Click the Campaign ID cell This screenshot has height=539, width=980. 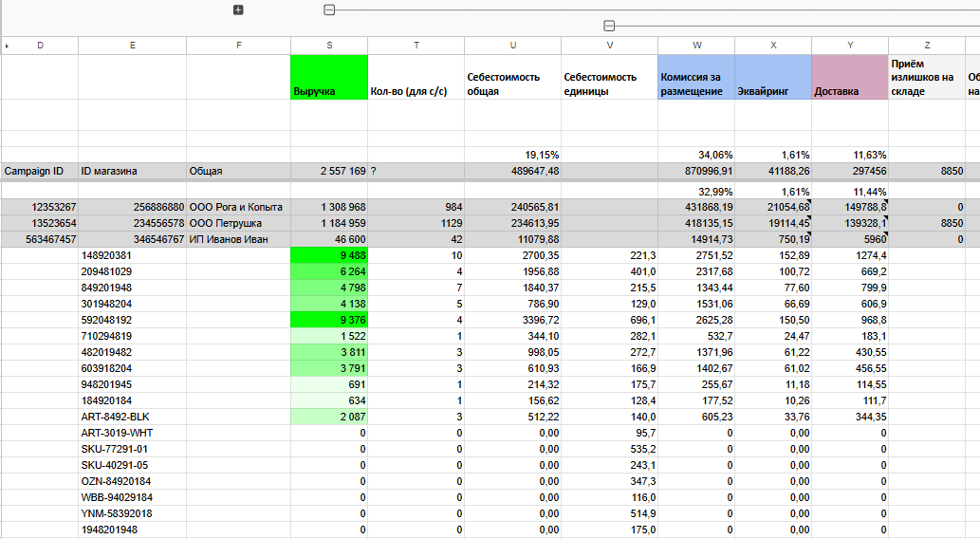[x=40, y=172]
